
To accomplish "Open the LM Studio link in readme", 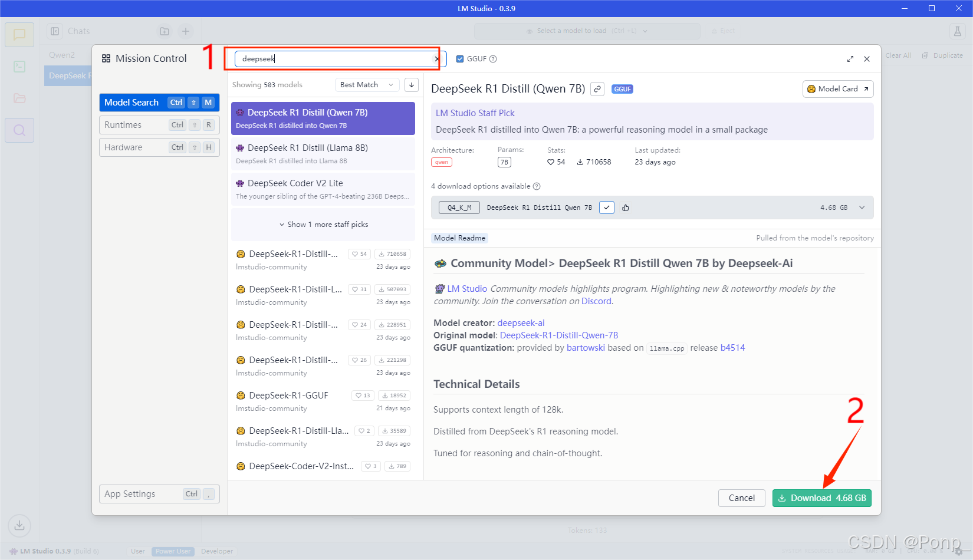I will click(x=467, y=289).
